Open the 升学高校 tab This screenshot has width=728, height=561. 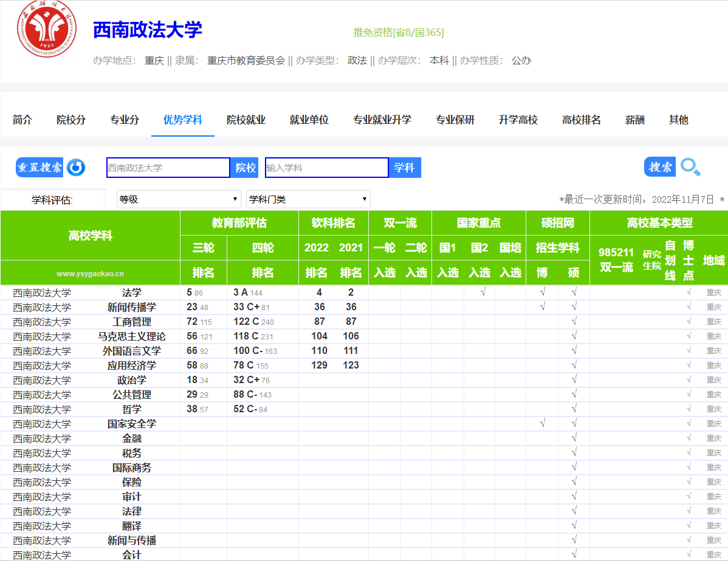[518, 120]
